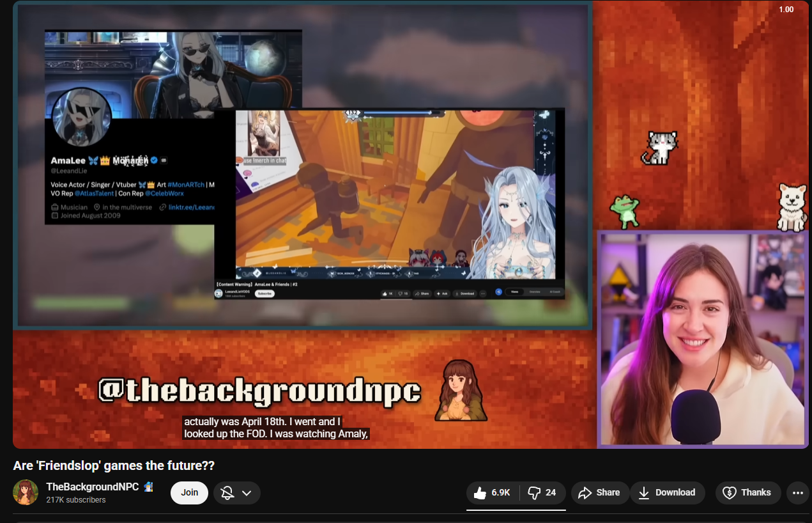Viewport: 812px width, 523px height.
Task: Click the green pixel frog in the video
Action: 625,212
